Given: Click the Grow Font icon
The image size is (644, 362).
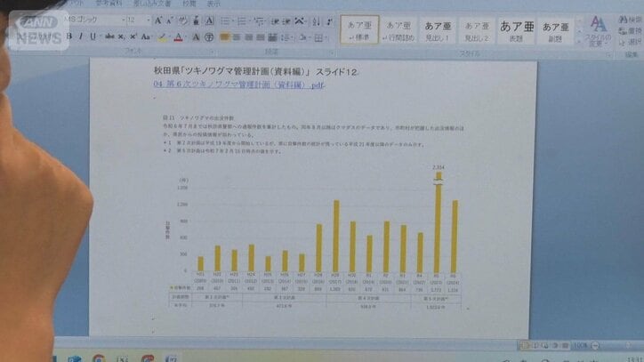Looking at the screenshot, I should 158,20.
